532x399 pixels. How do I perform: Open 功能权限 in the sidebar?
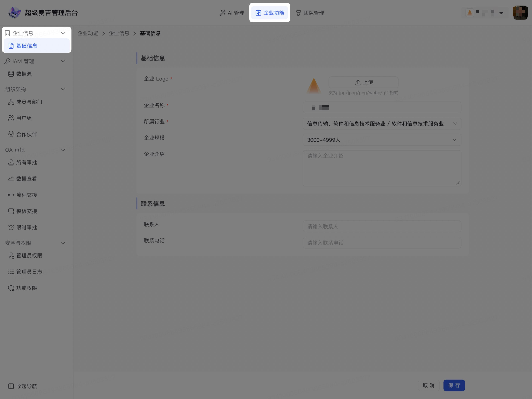point(37,288)
